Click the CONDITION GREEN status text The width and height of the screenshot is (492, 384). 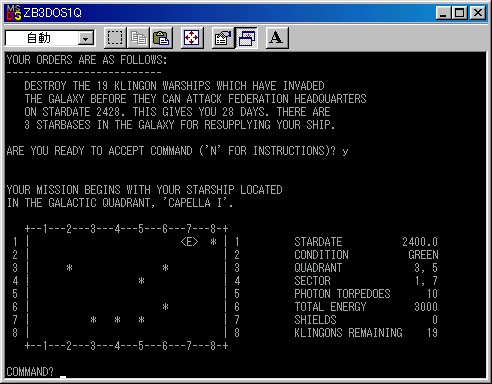366,255
